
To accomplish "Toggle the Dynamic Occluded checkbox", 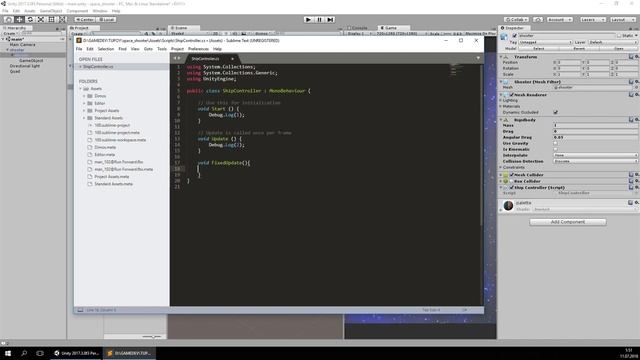I will (556, 112).
